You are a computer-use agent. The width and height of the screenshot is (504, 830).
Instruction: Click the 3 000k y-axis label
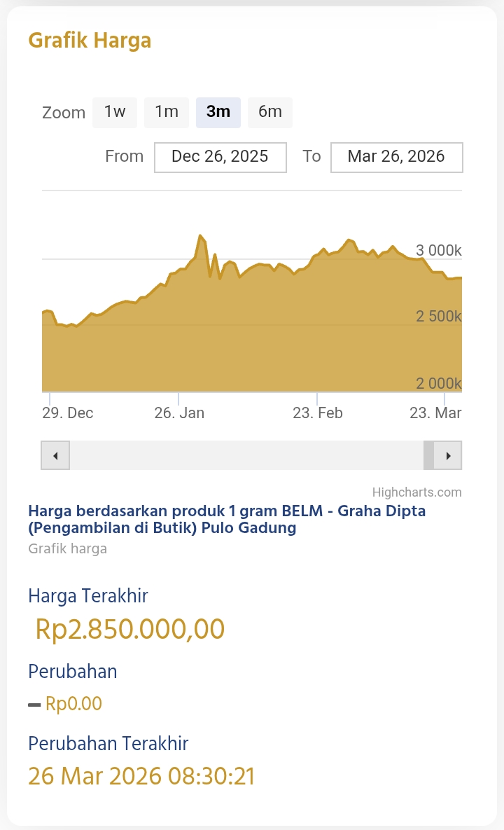pos(438,251)
